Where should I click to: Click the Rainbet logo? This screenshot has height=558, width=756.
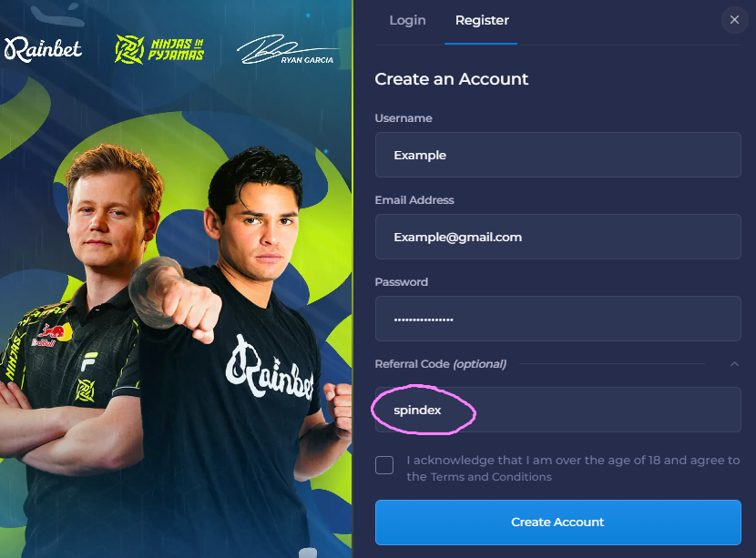coord(45,50)
